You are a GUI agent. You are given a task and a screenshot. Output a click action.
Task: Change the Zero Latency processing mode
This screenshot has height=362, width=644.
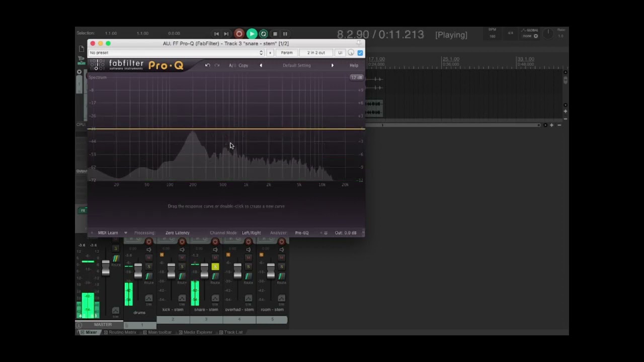click(178, 233)
